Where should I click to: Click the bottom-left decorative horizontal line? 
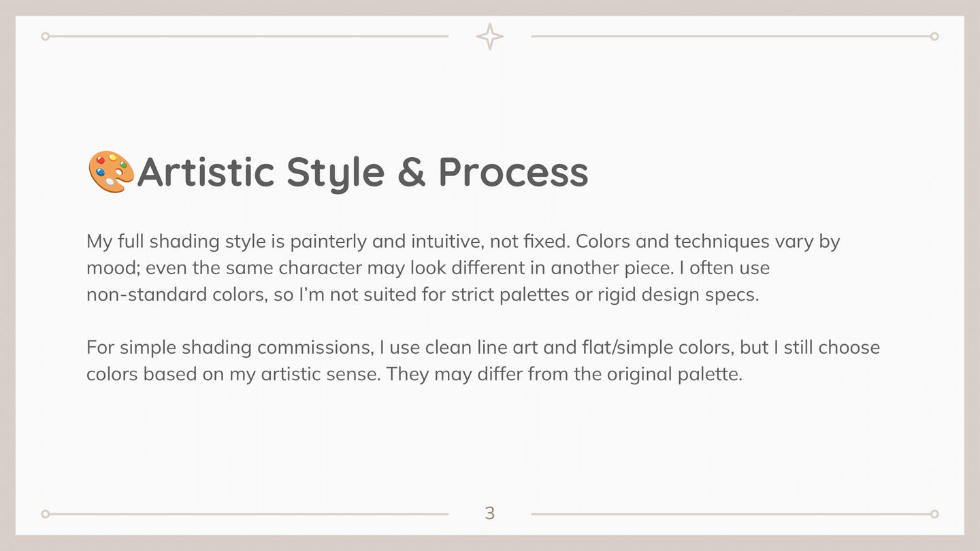coord(249,514)
